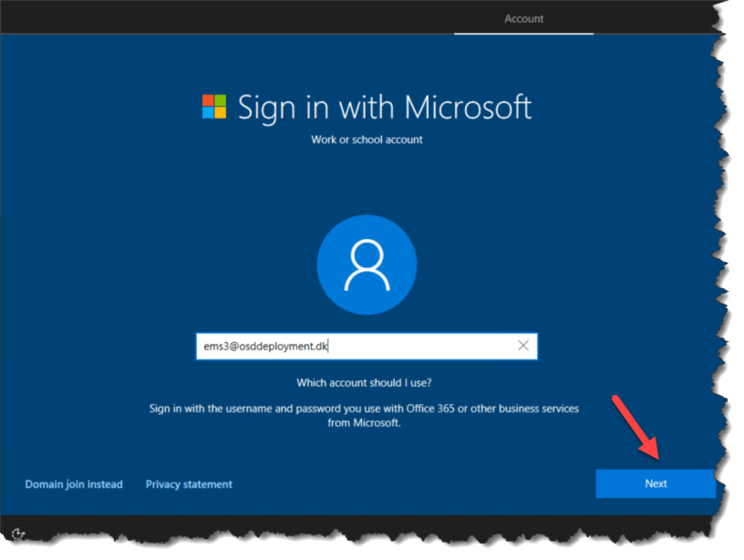Viewport: 744px width, 560px height.
Task: Open the Privacy statement link
Action: [189, 484]
